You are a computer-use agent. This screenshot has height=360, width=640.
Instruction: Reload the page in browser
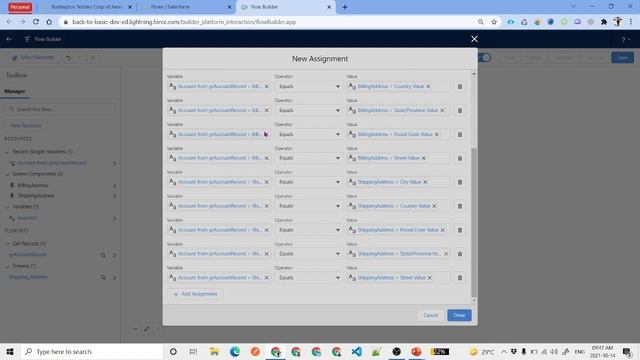click(x=36, y=22)
